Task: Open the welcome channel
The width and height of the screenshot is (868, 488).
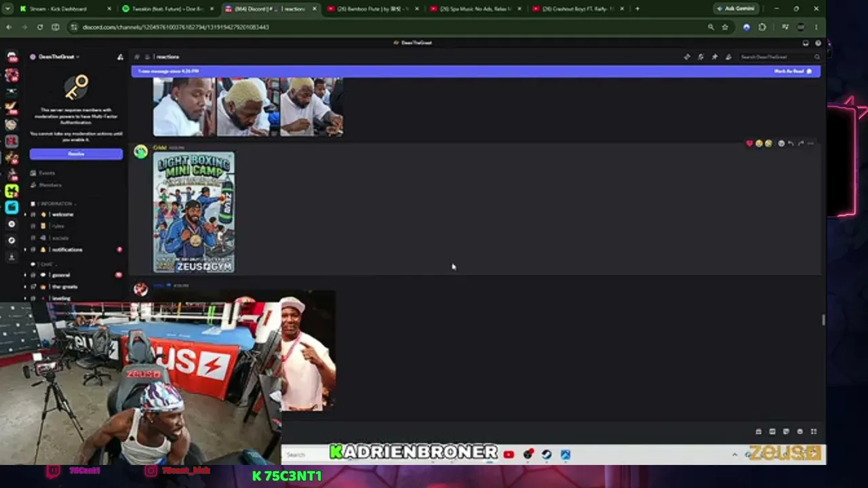Action: [x=62, y=214]
